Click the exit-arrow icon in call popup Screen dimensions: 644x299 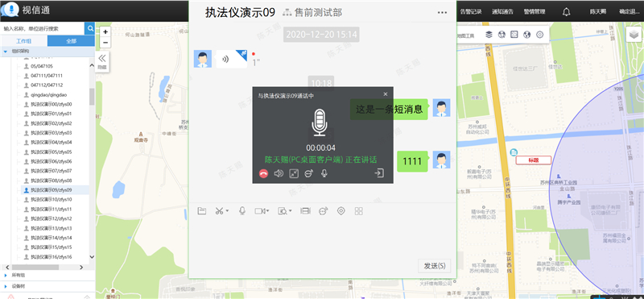[x=379, y=173]
